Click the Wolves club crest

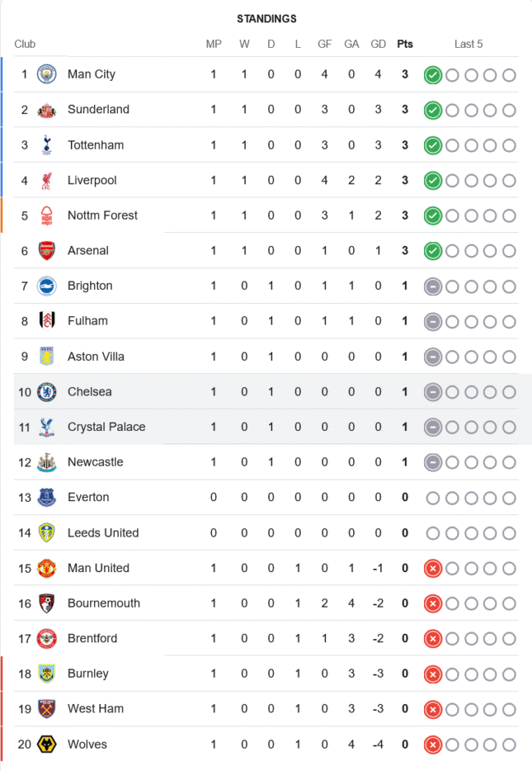tap(47, 744)
